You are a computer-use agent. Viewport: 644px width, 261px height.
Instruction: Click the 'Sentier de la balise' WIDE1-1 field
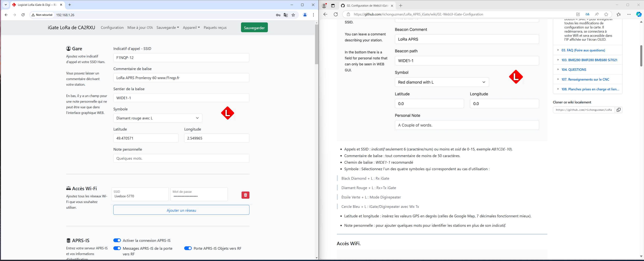pos(181,98)
